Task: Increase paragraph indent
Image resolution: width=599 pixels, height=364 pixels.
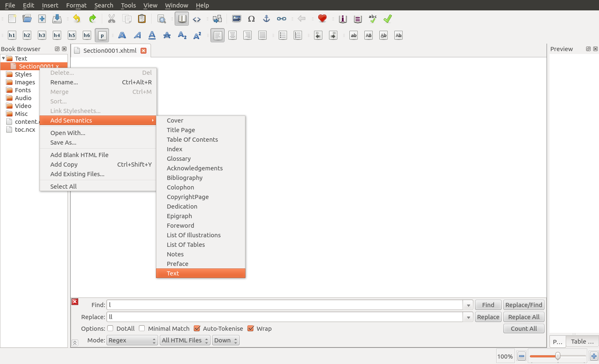Action: 333,35
